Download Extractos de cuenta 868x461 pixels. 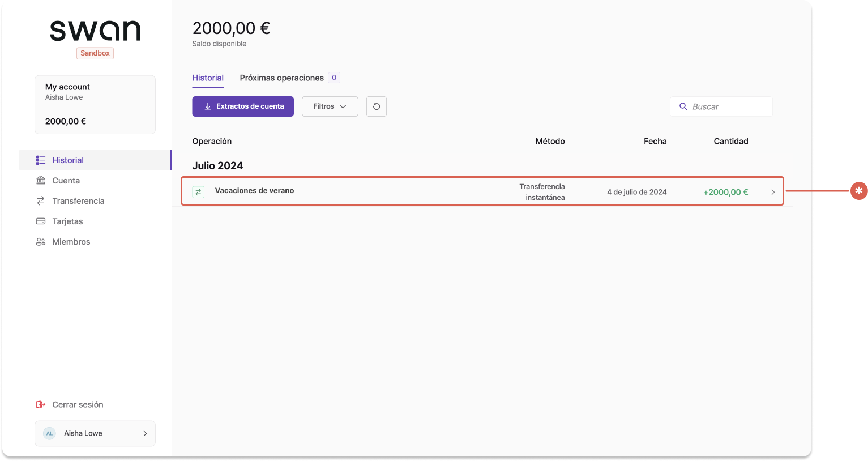tap(243, 106)
